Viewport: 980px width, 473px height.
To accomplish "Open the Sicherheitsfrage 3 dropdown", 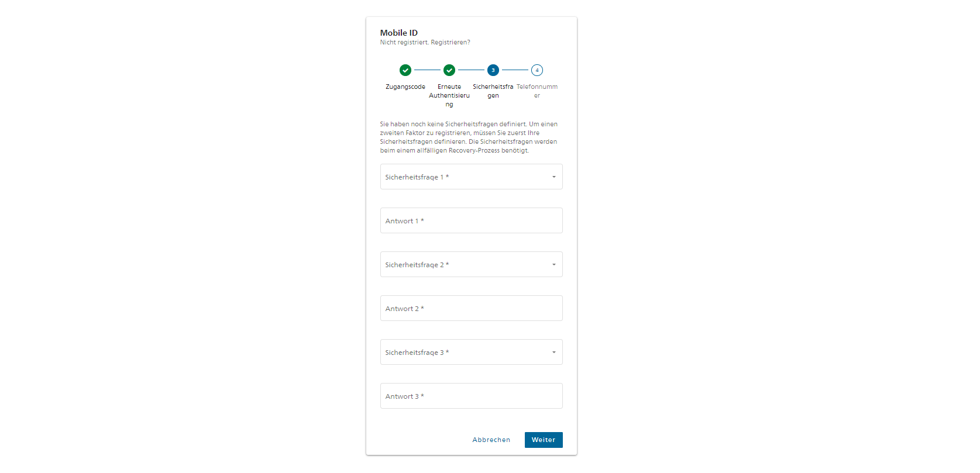I will point(472,352).
